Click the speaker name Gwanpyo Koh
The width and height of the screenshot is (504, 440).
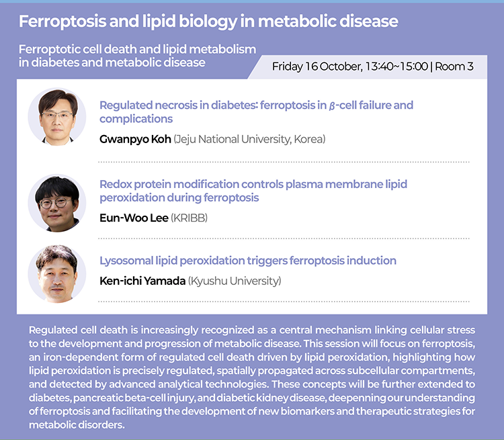(x=135, y=139)
